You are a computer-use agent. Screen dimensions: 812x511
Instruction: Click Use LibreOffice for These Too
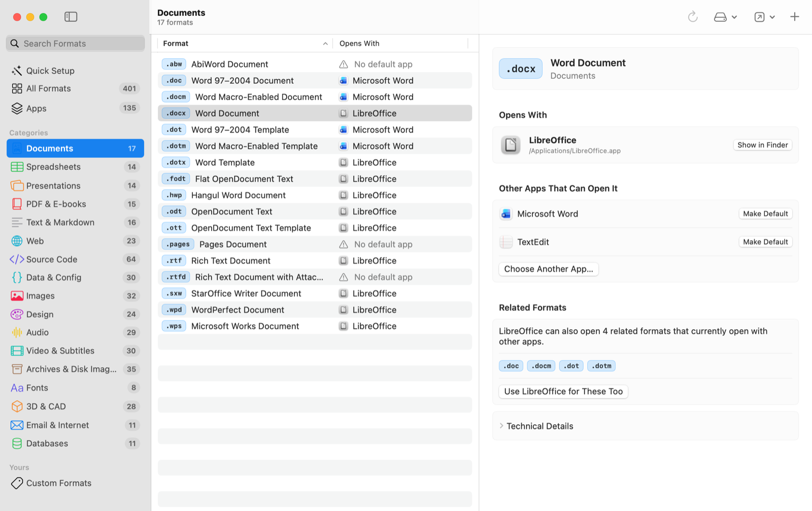tap(563, 392)
